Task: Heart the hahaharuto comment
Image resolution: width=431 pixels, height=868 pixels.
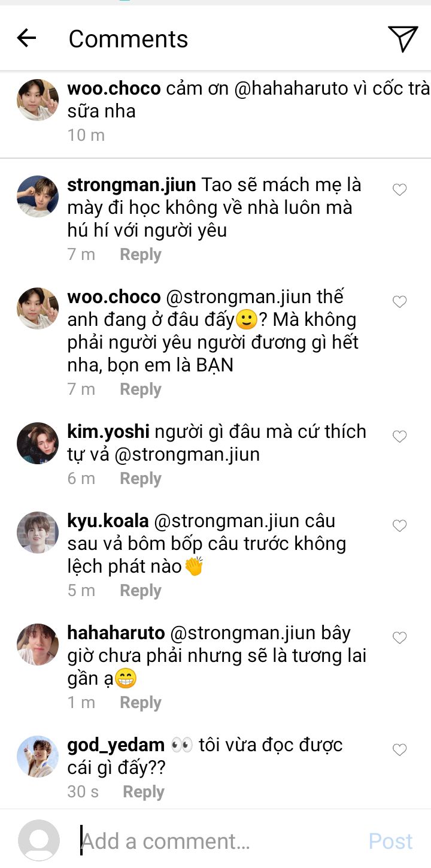Action: (x=399, y=638)
